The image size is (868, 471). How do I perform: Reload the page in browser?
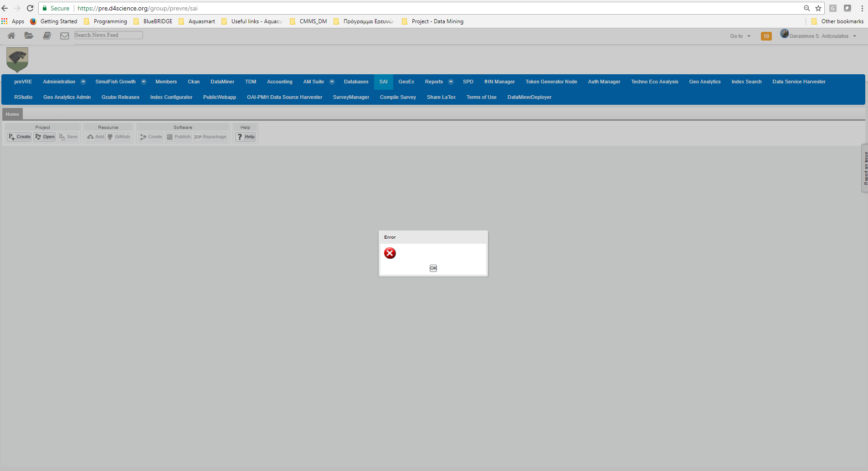[x=30, y=8]
